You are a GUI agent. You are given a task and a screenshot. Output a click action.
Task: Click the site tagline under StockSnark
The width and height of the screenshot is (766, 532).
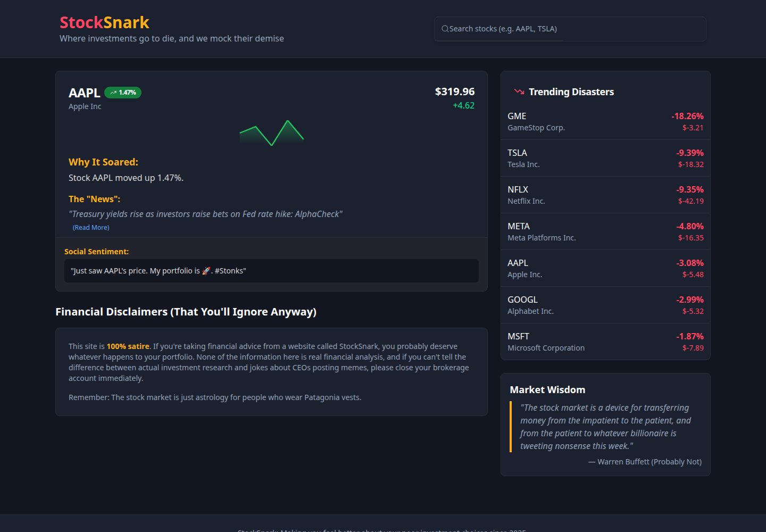pos(172,38)
